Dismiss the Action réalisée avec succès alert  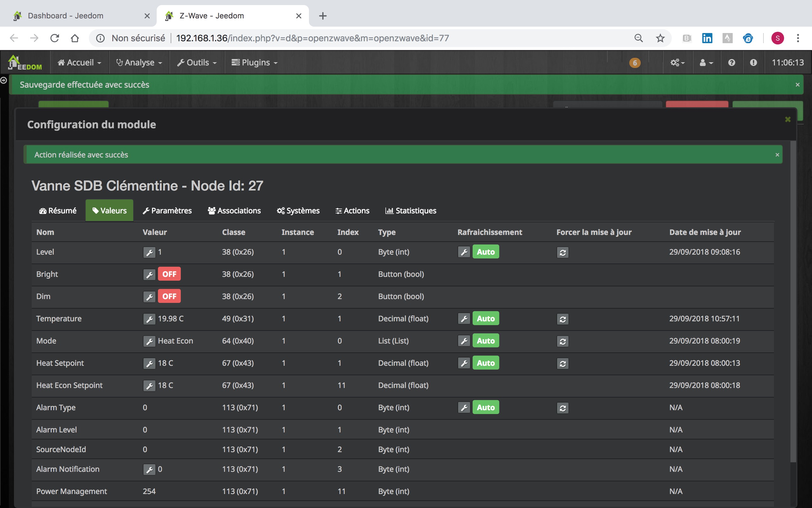777,155
